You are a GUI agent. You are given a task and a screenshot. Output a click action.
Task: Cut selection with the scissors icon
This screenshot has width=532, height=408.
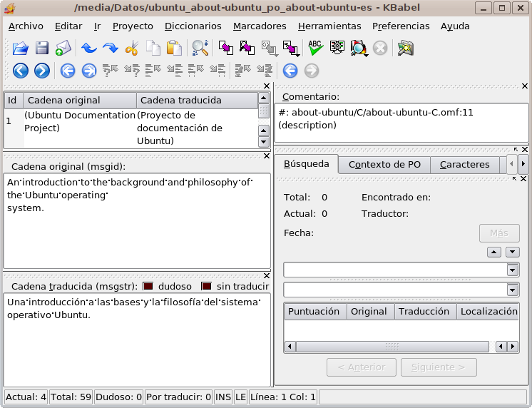132,48
